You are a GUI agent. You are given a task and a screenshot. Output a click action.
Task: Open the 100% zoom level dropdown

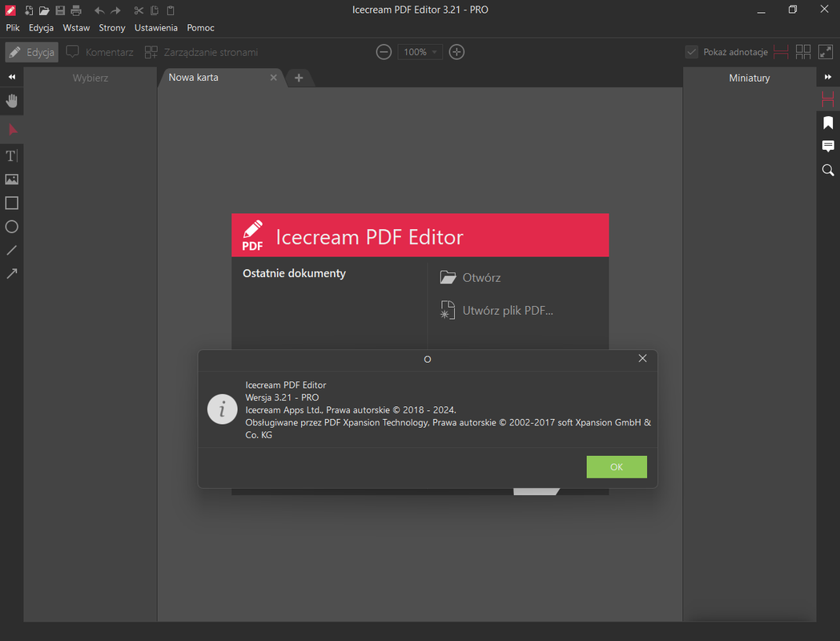coord(420,52)
